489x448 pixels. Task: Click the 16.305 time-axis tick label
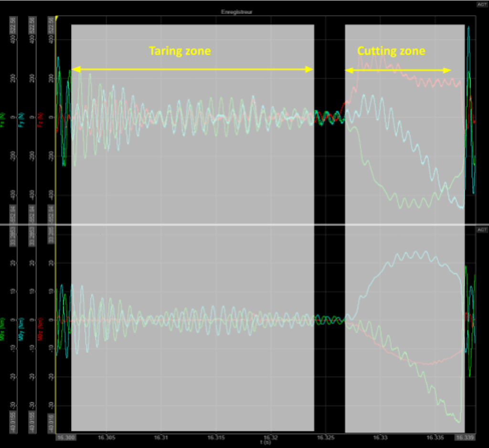click(106, 437)
